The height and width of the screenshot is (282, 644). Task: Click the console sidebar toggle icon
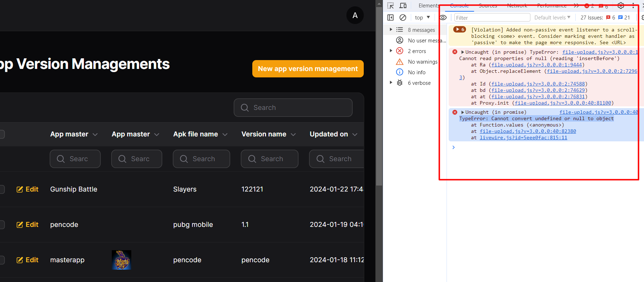pyautogui.click(x=390, y=17)
